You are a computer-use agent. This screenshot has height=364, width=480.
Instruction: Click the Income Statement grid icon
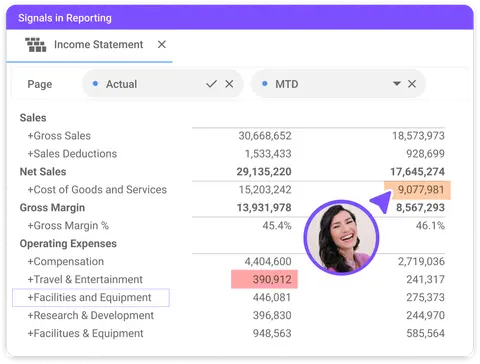36,45
